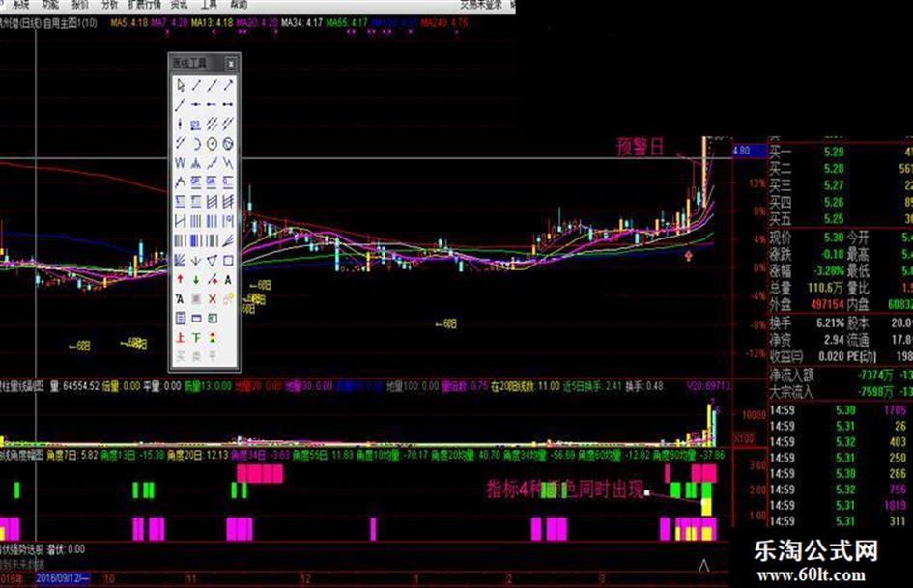Click the 涨幅 -3.28% value
Viewport: 913px width, 588px height.
[829, 270]
